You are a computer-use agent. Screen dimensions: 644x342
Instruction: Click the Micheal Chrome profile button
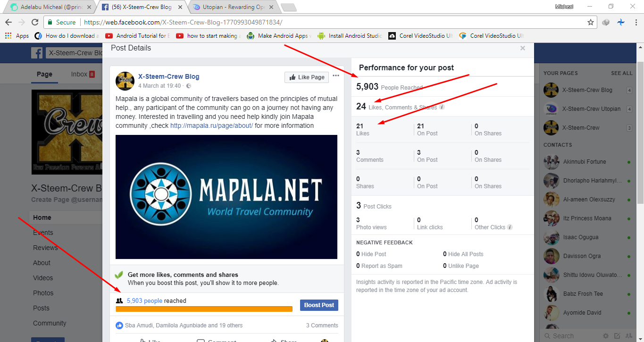tap(564, 7)
